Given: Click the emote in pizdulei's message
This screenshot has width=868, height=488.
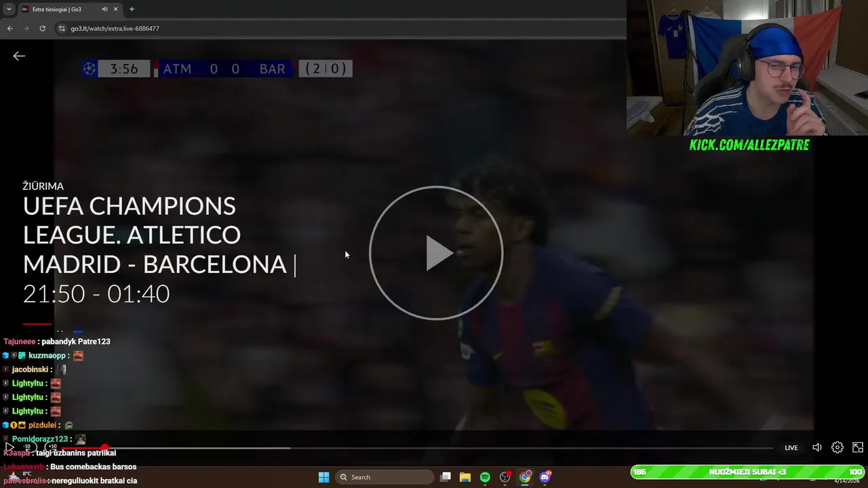Looking at the screenshot, I should pos(68,425).
